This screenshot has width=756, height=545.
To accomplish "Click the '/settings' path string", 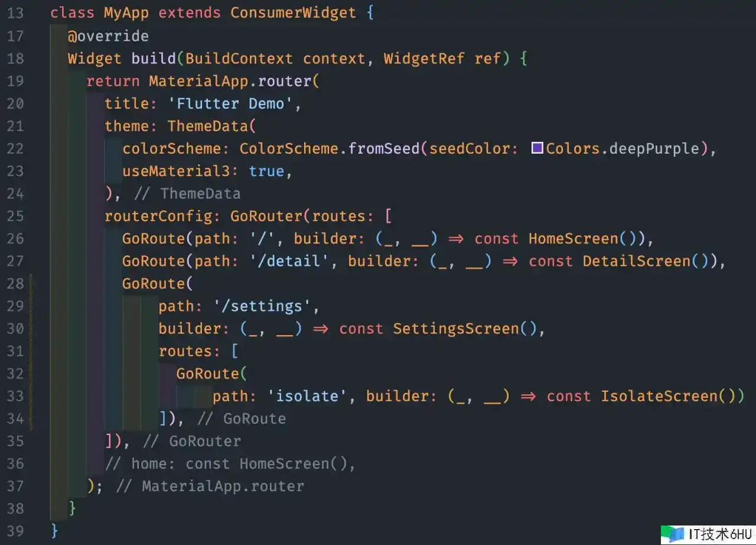I will [x=258, y=306].
